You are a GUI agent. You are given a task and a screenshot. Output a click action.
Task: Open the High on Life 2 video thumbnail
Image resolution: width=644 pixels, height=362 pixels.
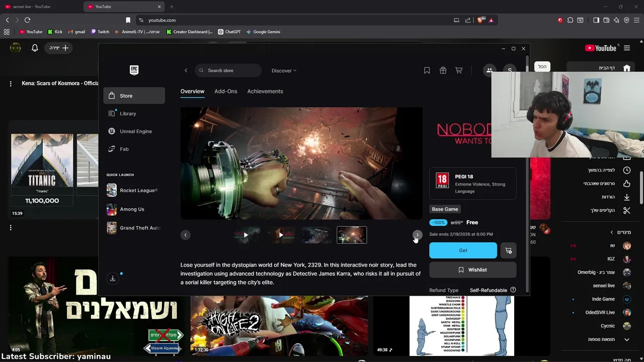[x=279, y=325]
